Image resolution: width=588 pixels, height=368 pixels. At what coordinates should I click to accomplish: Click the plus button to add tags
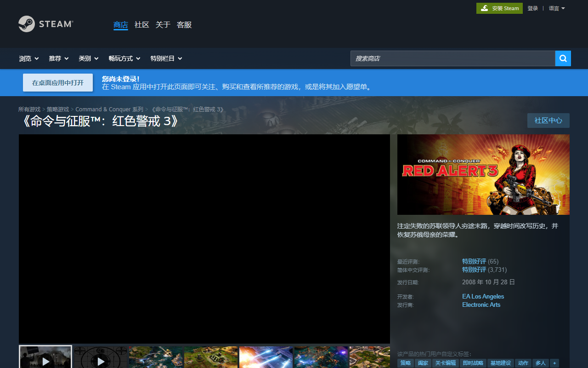pyautogui.click(x=554, y=363)
